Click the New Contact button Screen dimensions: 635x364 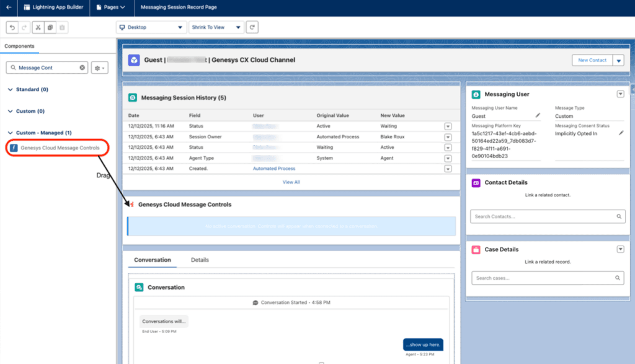[593, 60]
